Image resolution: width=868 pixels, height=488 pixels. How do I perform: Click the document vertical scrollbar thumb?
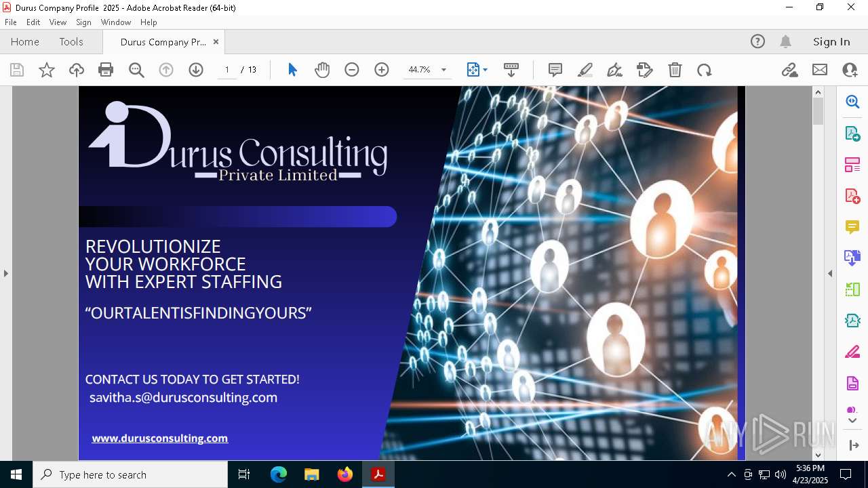(818, 111)
